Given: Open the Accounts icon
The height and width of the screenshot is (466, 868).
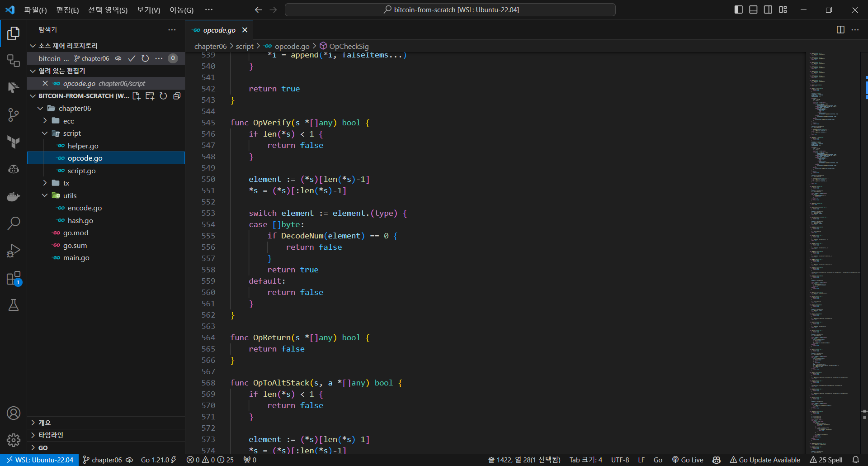Looking at the screenshot, I should pos(14,413).
